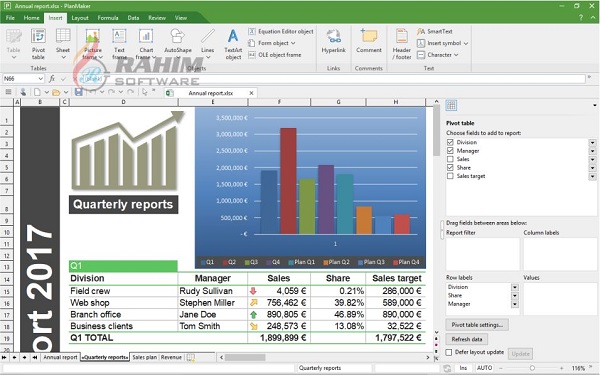The height and width of the screenshot is (375, 600).
Task: Expand the Character dropdown
Action: point(456,55)
